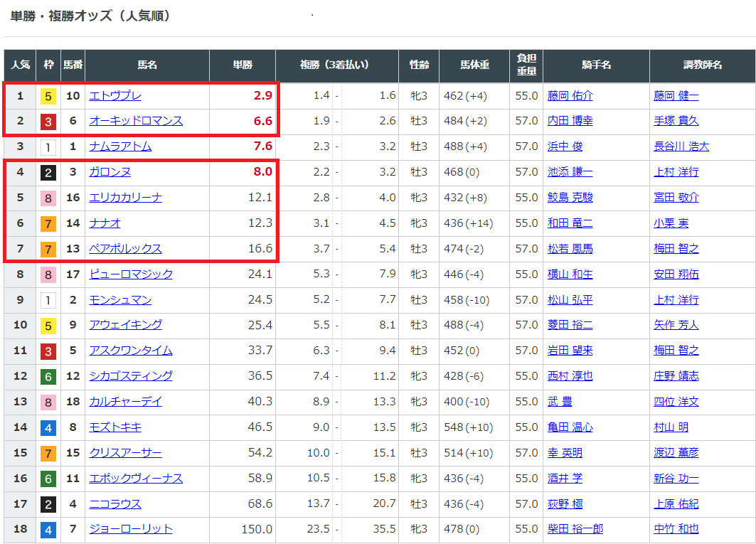Viewport: 756px width, 544px height.
Task: Click yellow frame 5 badge beside エトヴプレ
Action: coord(48,96)
